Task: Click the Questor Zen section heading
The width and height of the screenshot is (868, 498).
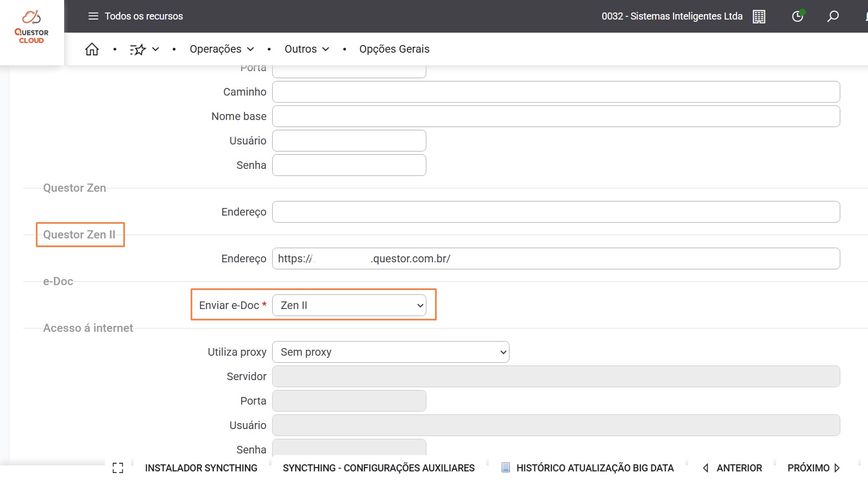Action: coord(74,188)
